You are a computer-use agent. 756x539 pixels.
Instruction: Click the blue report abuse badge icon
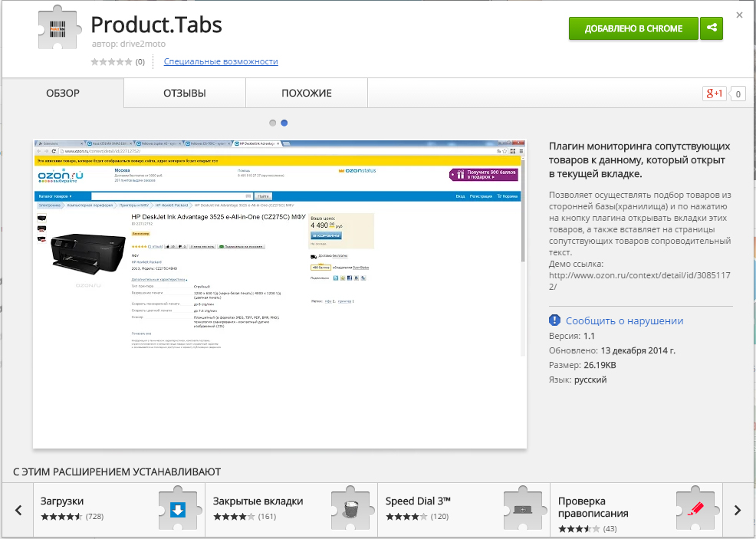point(556,320)
